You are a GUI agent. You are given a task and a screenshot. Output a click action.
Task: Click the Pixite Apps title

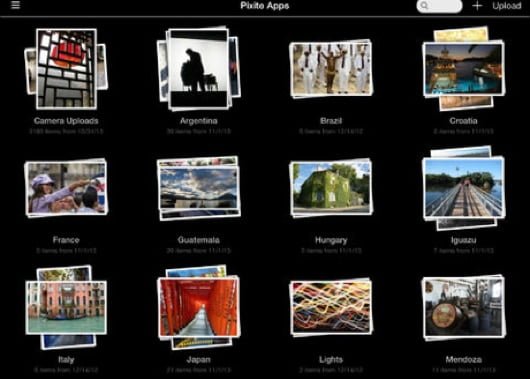(x=265, y=6)
